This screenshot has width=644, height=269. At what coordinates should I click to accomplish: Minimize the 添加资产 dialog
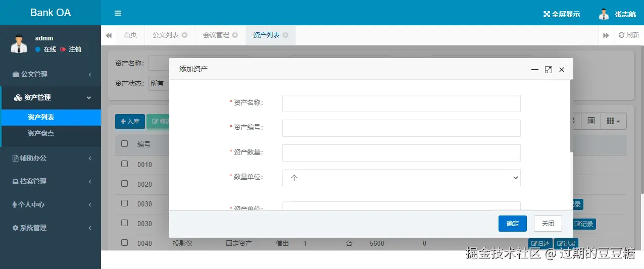(535, 70)
